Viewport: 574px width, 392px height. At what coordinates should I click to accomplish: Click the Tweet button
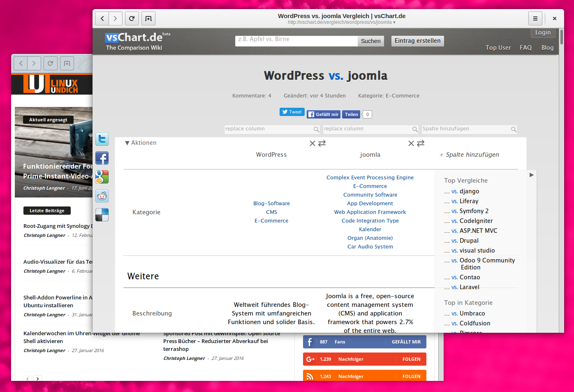(292, 112)
